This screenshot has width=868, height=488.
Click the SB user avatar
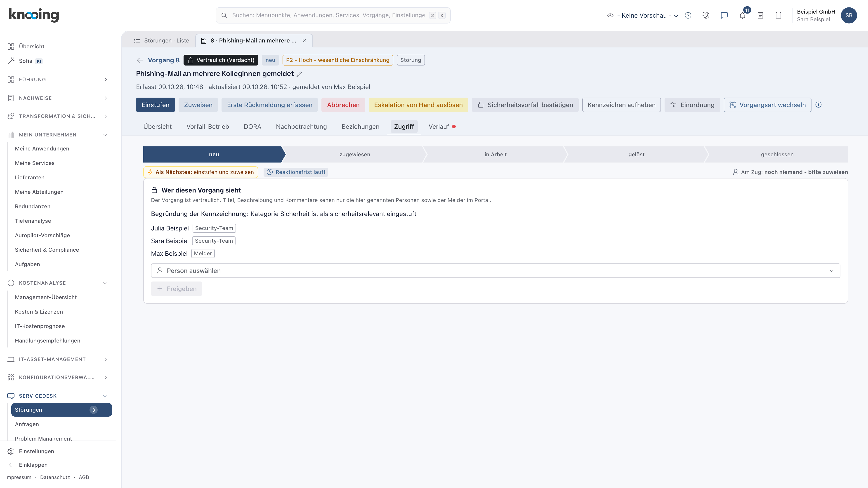tap(849, 16)
